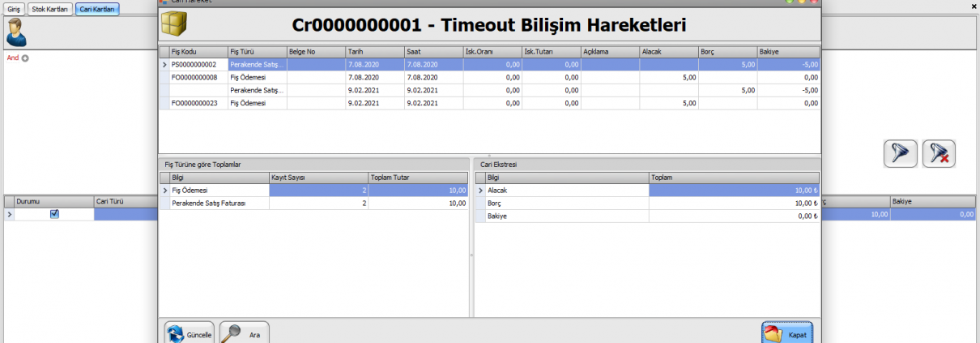
Task: Sort by Belge No column header
Action: pyautogui.click(x=316, y=52)
